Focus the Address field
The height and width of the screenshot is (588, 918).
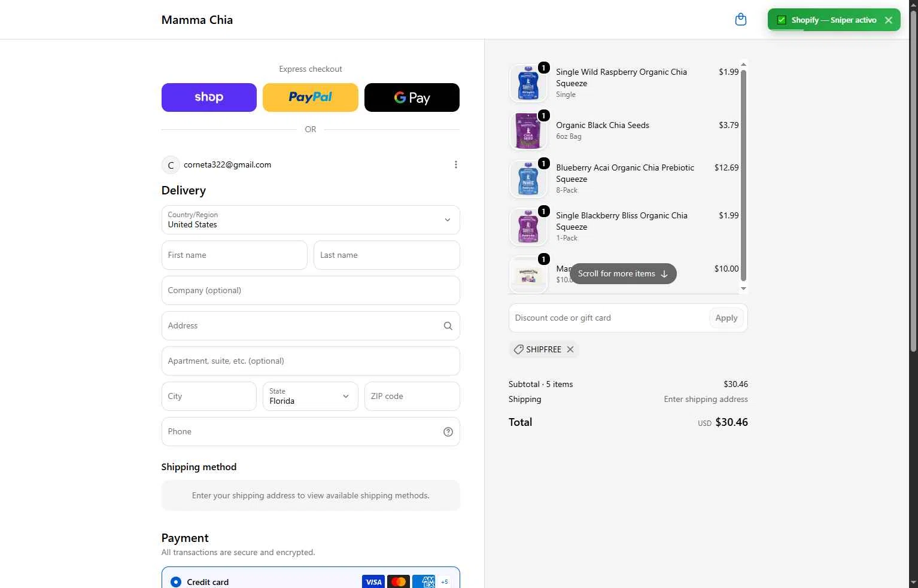click(x=311, y=326)
